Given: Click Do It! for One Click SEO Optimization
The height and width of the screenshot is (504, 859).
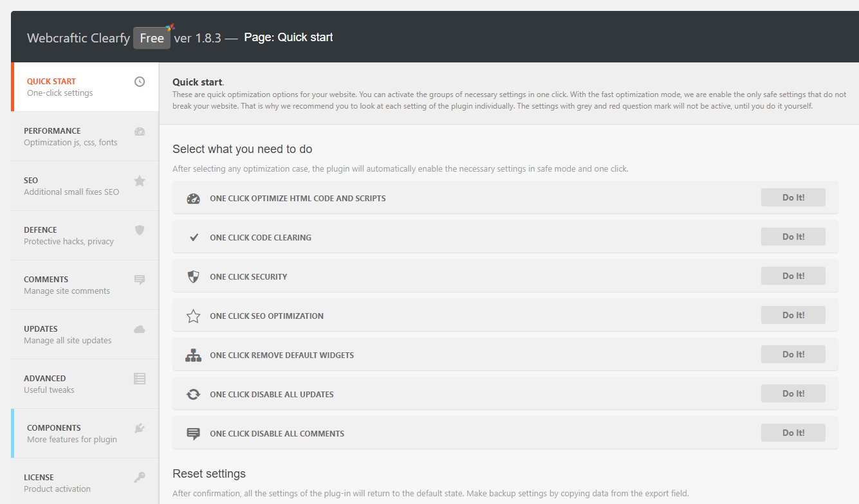Looking at the screenshot, I should [793, 314].
